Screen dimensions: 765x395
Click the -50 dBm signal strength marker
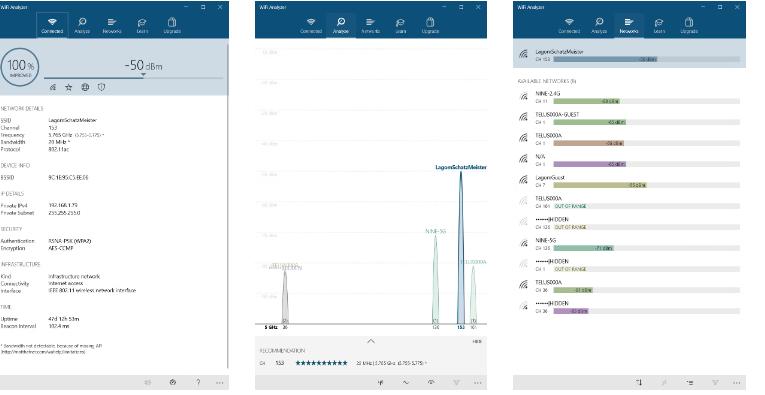coord(143,75)
